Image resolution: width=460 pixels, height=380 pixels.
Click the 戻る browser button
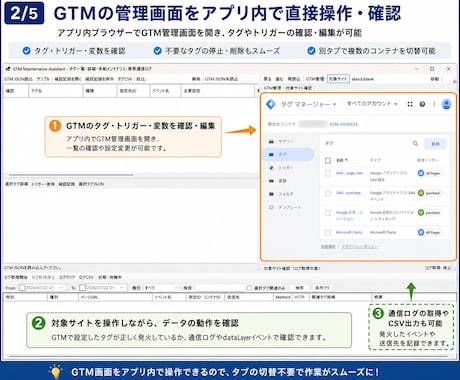pos(267,79)
